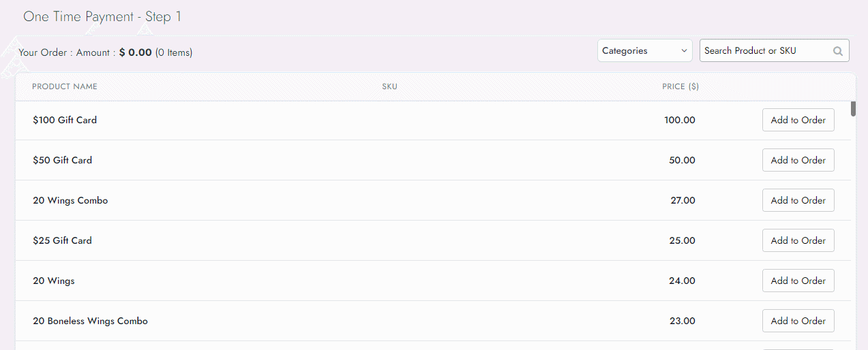
Task: Sort by SKU column header
Action: (x=389, y=86)
